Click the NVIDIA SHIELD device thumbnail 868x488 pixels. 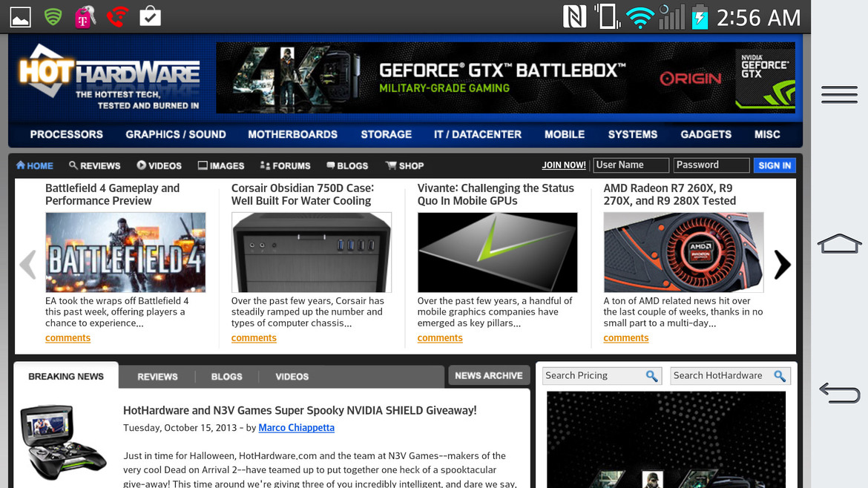62,441
